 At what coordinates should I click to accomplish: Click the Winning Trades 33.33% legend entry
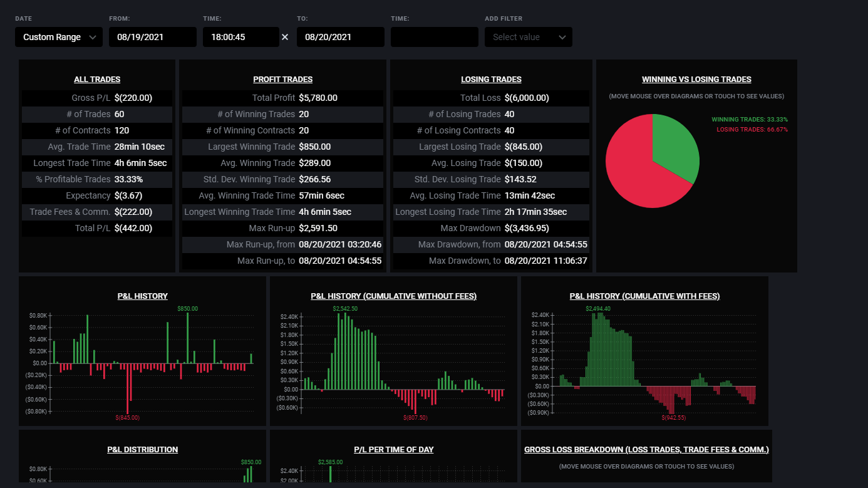coord(750,119)
